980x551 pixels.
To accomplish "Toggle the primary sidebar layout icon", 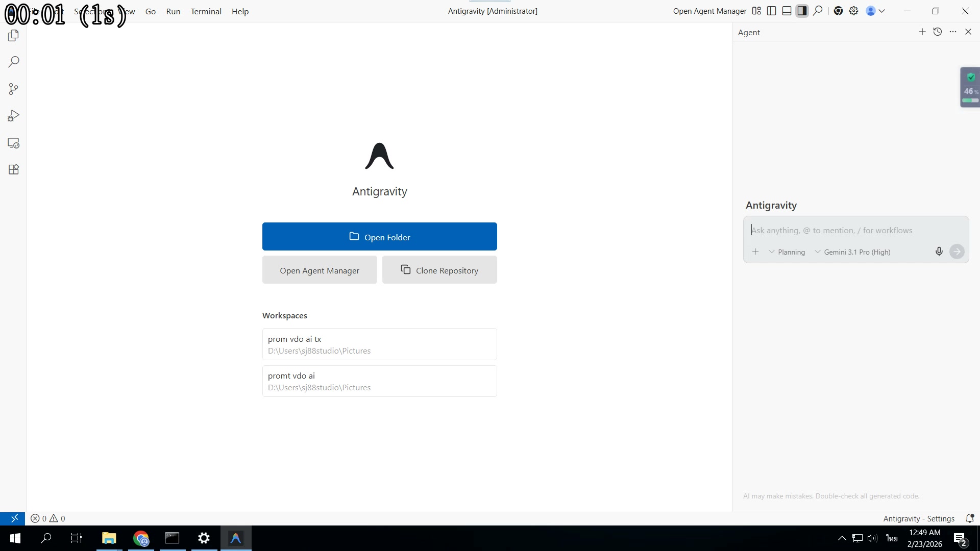I will (x=772, y=11).
